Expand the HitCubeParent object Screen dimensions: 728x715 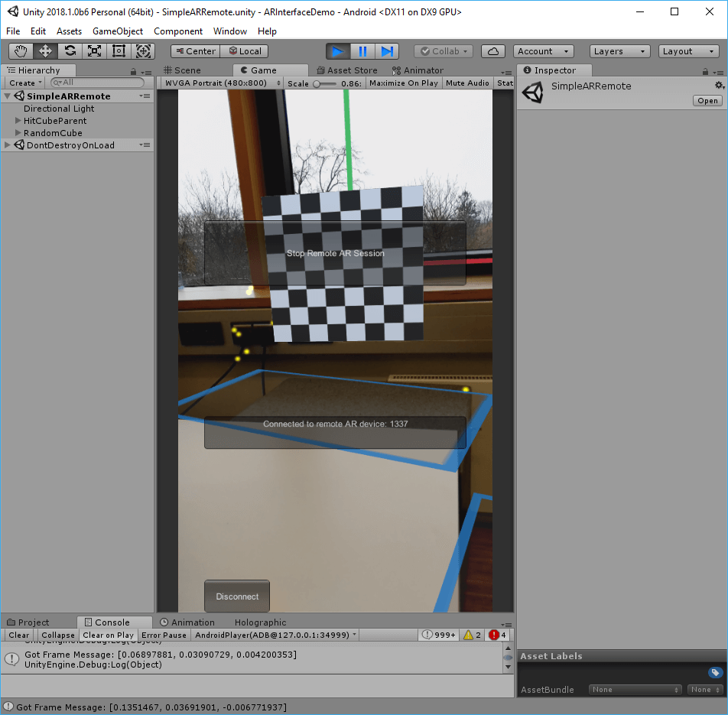point(18,121)
